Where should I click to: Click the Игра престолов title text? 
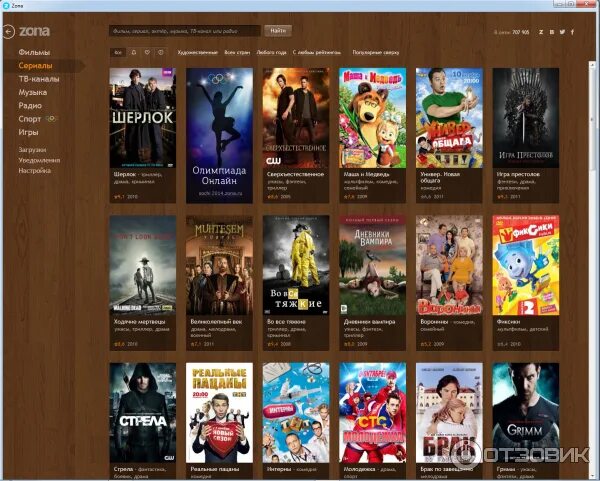tap(518, 174)
